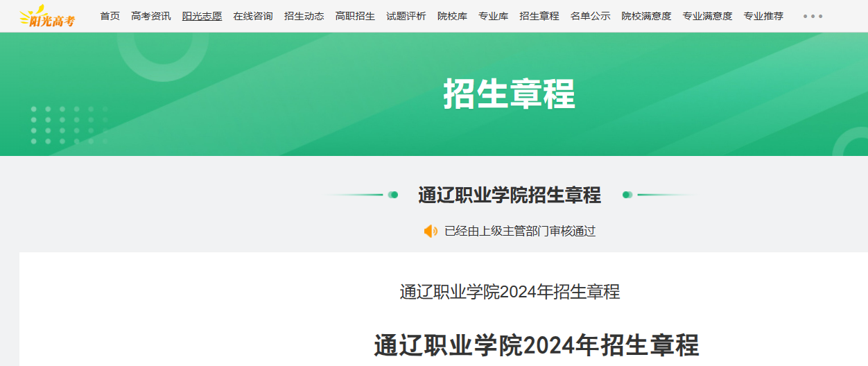Click the 阳光高考 site logo
This screenshot has width=868, height=366.
pos(46,16)
